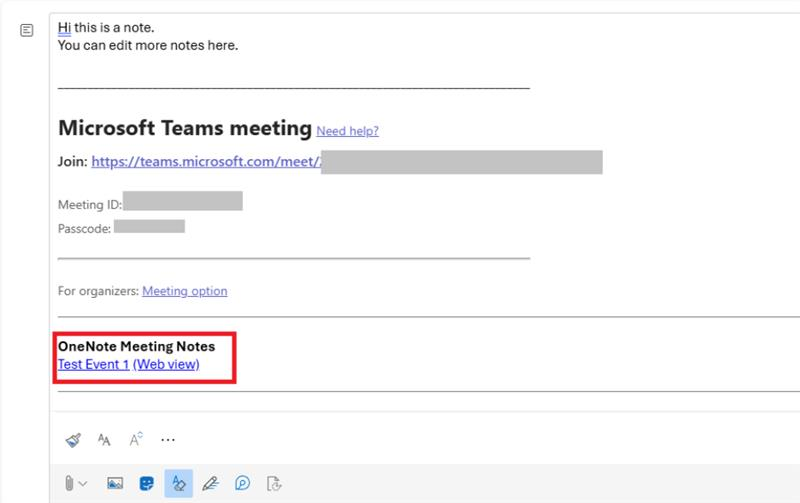Click the paperclip attach file icon
800x503 pixels.
(x=69, y=483)
